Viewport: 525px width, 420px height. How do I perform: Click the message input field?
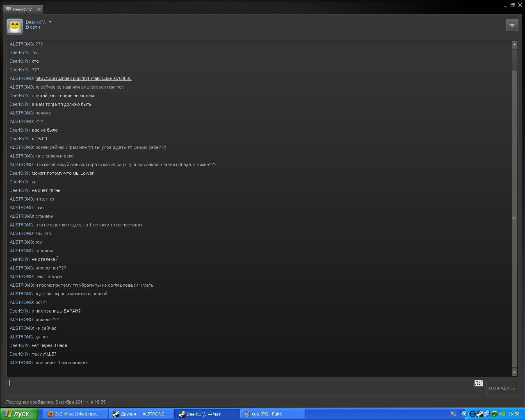pyautogui.click(x=245, y=388)
